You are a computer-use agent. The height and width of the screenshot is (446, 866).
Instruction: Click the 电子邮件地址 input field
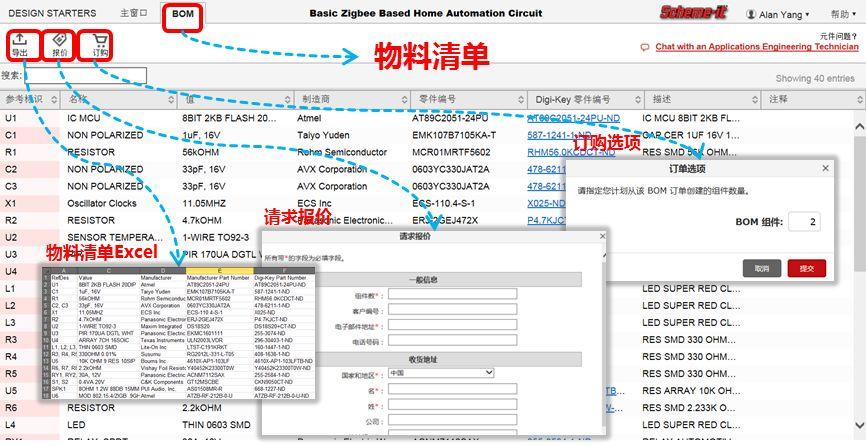pos(452,325)
